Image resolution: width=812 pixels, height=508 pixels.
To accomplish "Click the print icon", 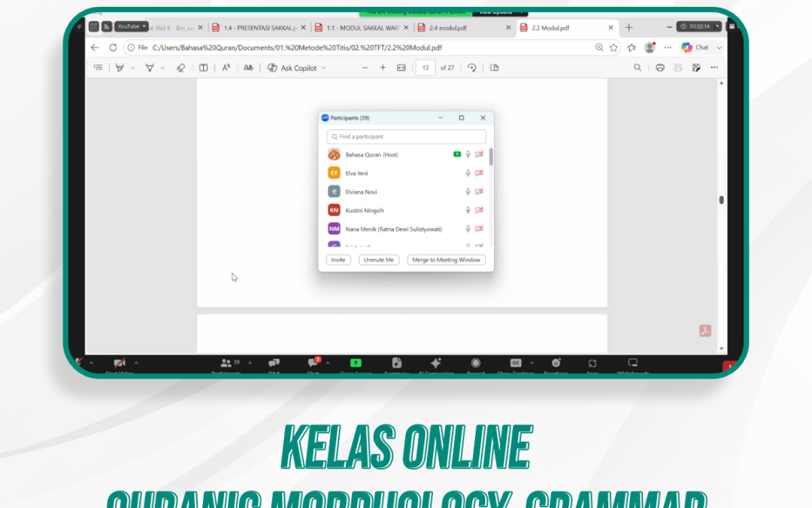I will [660, 68].
